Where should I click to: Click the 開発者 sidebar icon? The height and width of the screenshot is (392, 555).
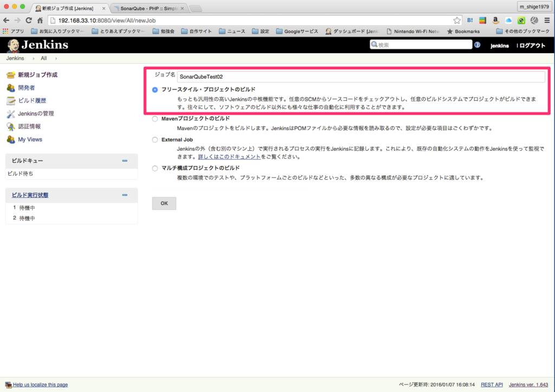(x=11, y=88)
